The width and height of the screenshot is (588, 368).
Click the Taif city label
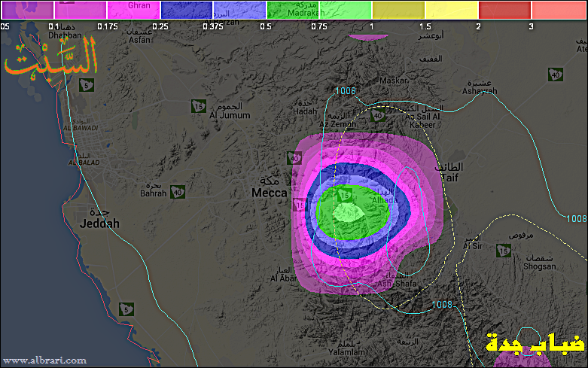click(449, 178)
